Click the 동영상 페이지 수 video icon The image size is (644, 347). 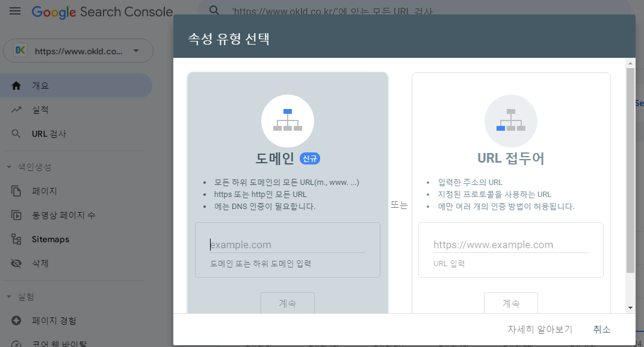tap(16, 215)
